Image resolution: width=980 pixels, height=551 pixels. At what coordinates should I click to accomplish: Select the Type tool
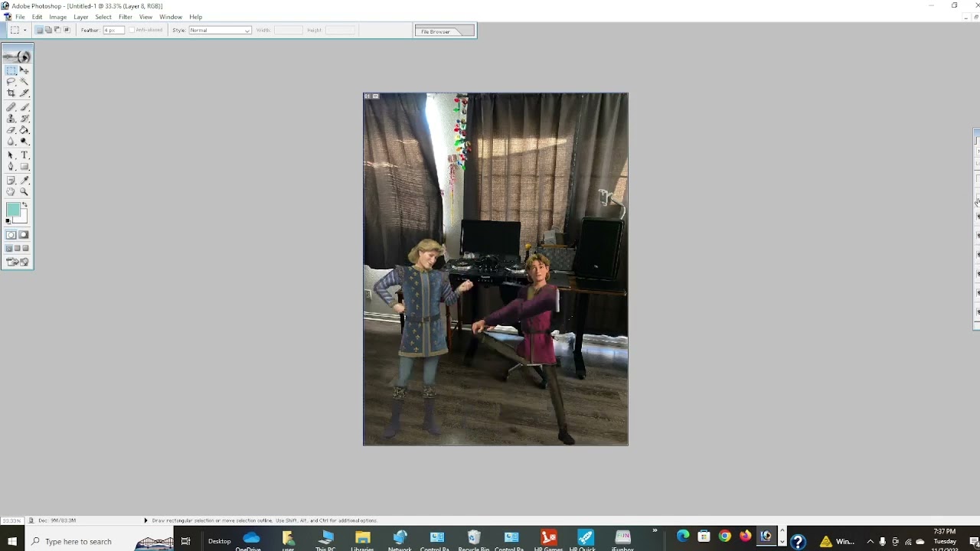click(24, 155)
